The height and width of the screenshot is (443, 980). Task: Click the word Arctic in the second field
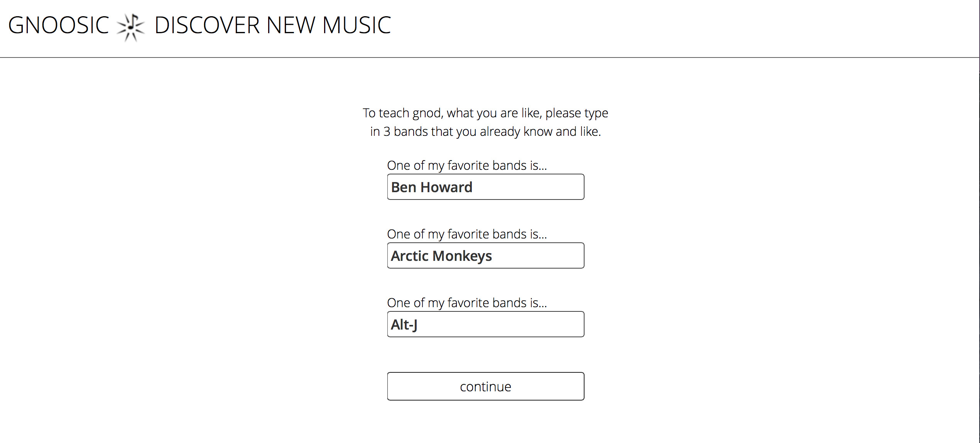(410, 256)
